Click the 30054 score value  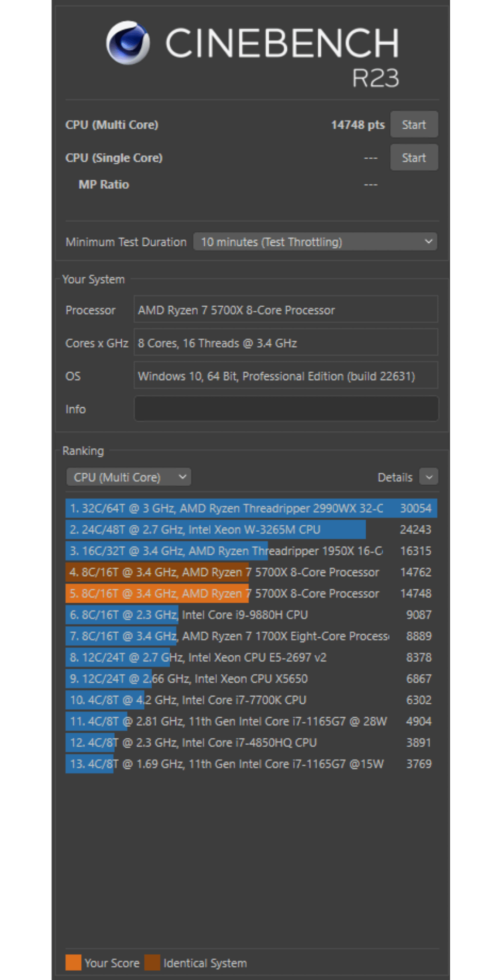point(415,508)
